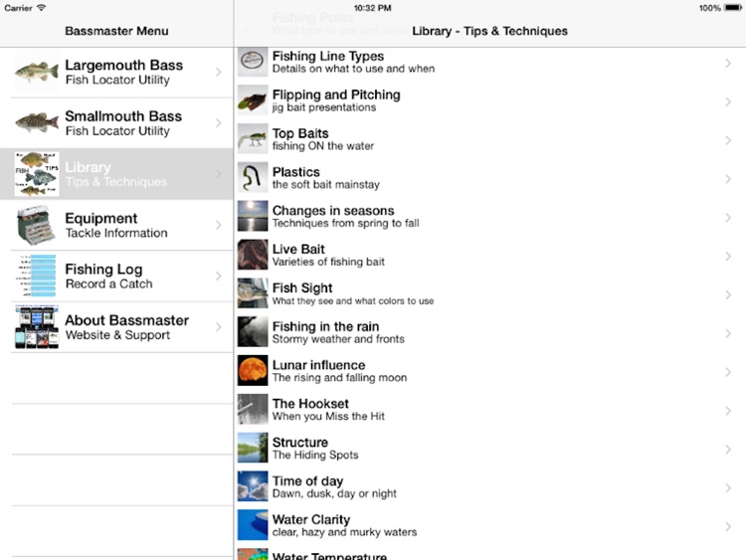Screen dimensions: 746x560
Task: Tap the About Bassmaster row chevron
Action: (219, 327)
